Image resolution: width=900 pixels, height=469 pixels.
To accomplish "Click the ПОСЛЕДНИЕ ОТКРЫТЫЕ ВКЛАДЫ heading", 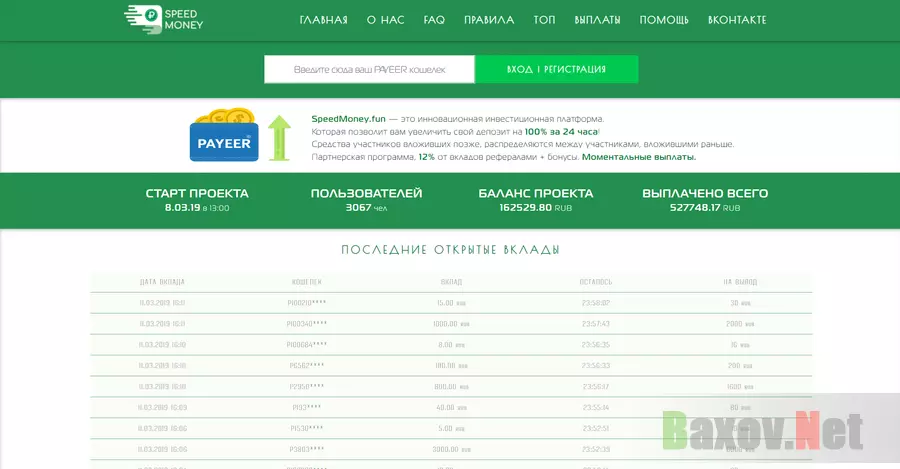I will coord(451,250).
